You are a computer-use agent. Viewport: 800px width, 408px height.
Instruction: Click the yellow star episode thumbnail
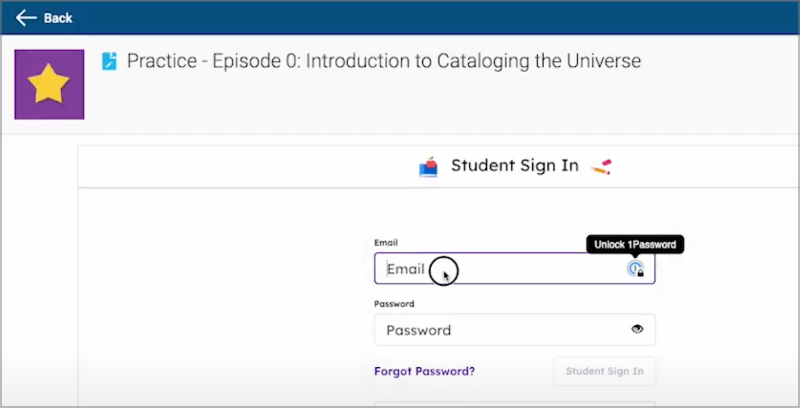click(x=49, y=85)
